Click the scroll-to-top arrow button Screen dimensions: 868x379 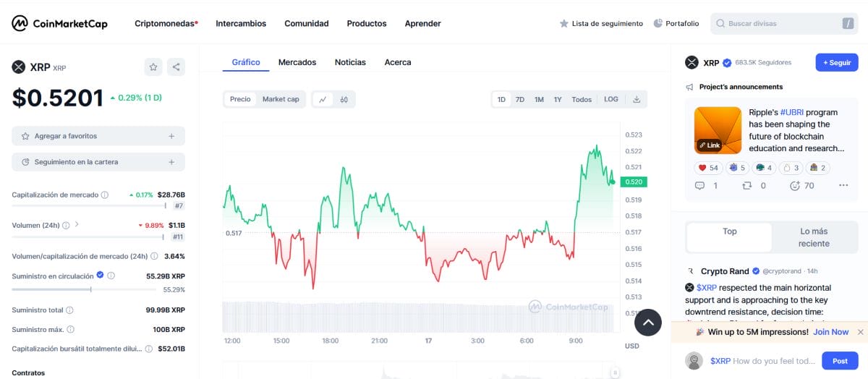pyautogui.click(x=648, y=323)
